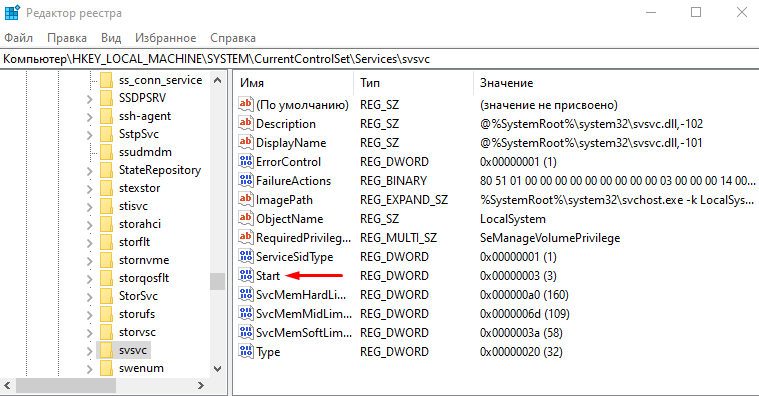Open the Правка menu

coord(67,38)
